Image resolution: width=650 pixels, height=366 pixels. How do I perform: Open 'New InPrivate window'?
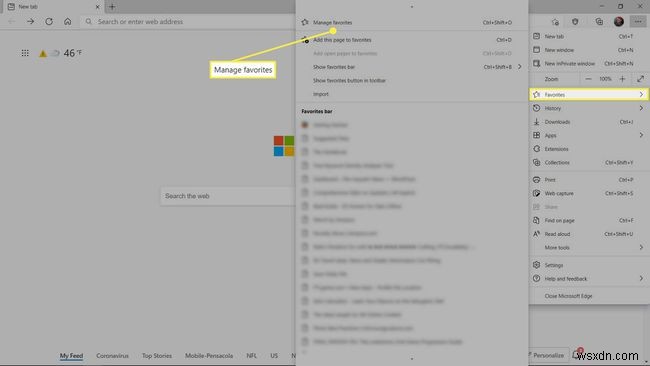coord(589,63)
